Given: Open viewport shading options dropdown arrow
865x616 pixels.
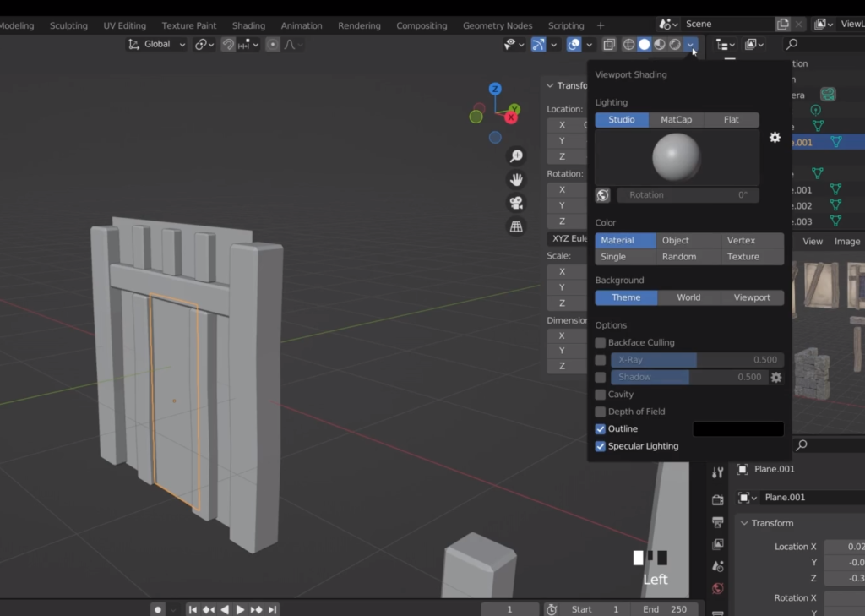Looking at the screenshot, I should click(x=691, y=45).
